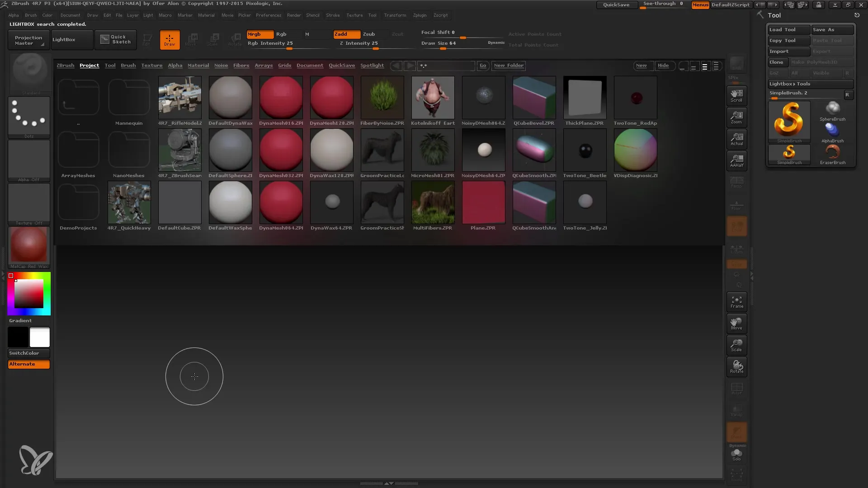Expand the Noise panel tab

pos(221,66)
